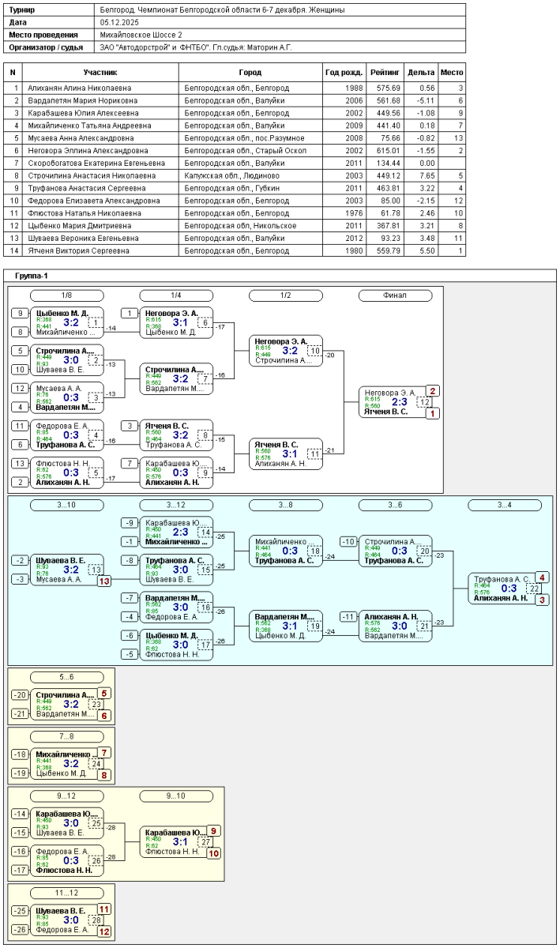Screen dimensions: 560x948
Task: Click the dashed match number 22 box
Action: pyautogui.click(x=534, y=589)
